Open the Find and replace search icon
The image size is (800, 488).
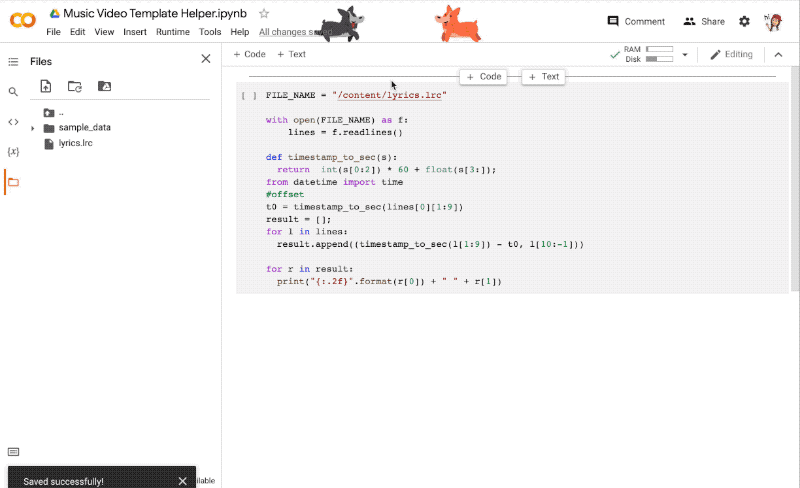pos(13,91)
